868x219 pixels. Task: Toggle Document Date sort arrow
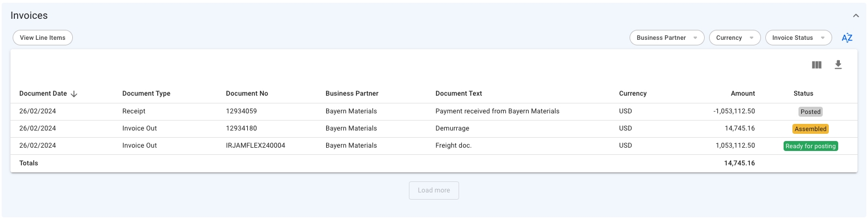click(x=74, y=94)
